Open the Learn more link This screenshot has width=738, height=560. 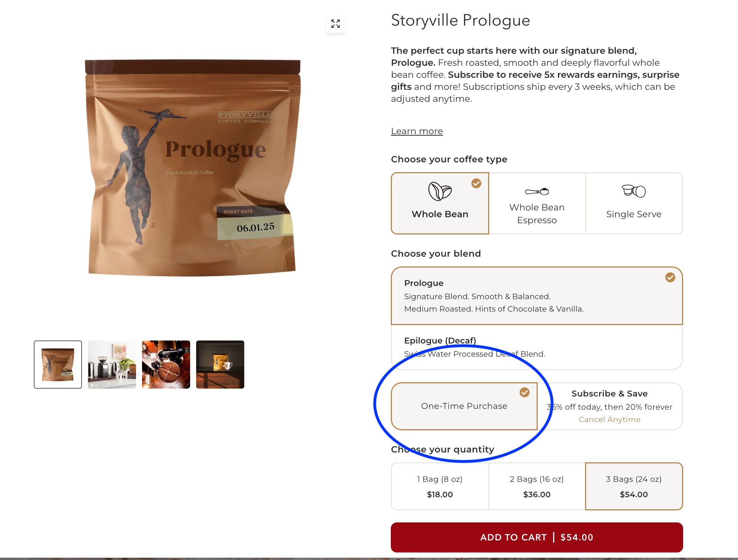[417, 131]
